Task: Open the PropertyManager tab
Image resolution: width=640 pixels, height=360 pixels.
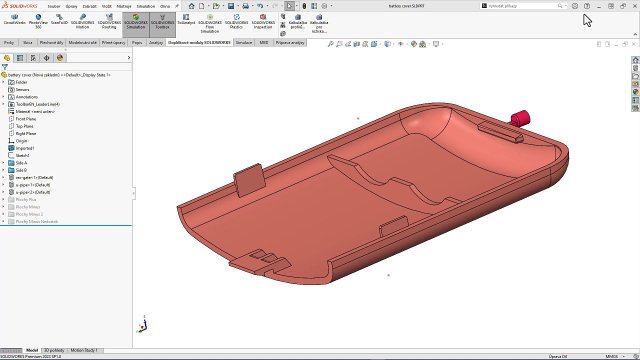Action: 20,58
